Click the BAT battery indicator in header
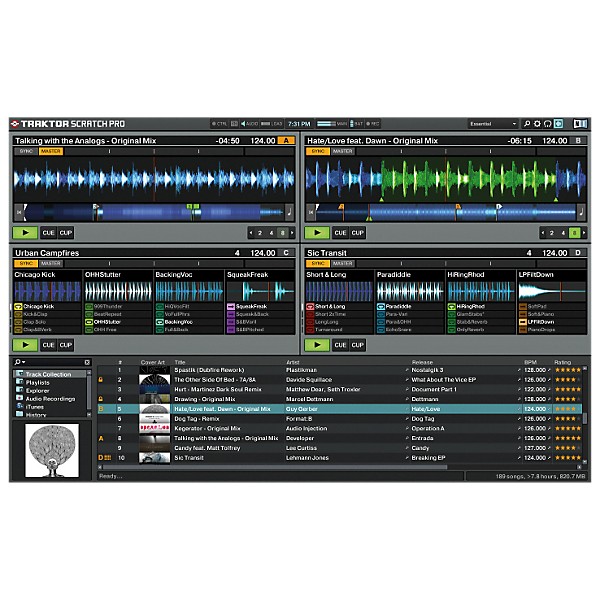Viewport: 600px width, 600px height. pyautogui.click(x=356, y=124)
